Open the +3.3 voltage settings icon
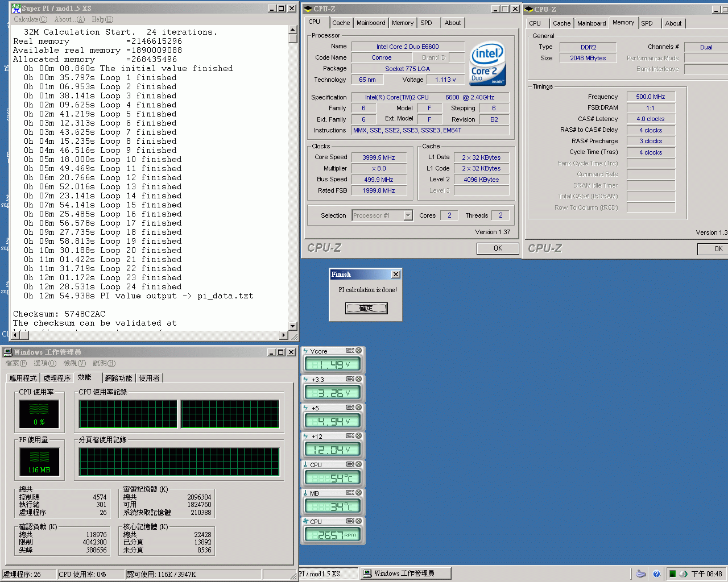This screenshot has width=728, height=582. point(350,379)
